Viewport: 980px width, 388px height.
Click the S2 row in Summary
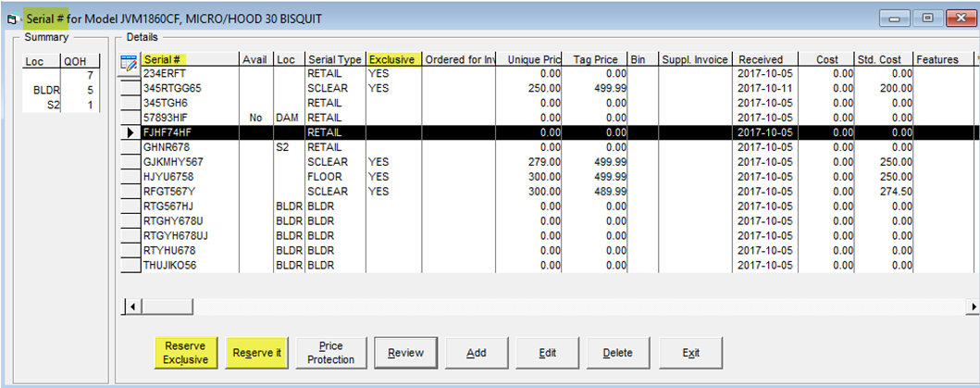point(61,106)
